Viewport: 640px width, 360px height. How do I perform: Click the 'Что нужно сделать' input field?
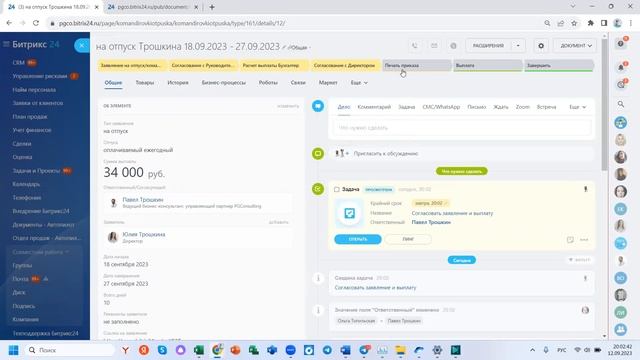(x=462, y=128)
